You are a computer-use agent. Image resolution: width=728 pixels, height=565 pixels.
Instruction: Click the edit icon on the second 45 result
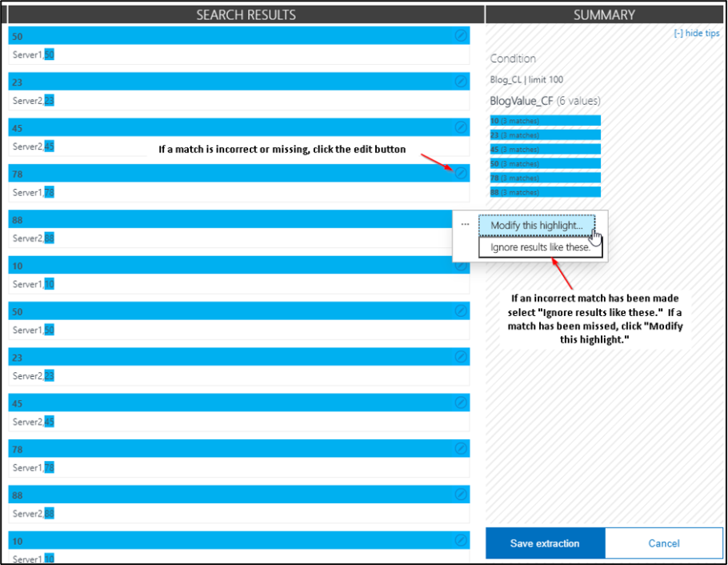461,403
